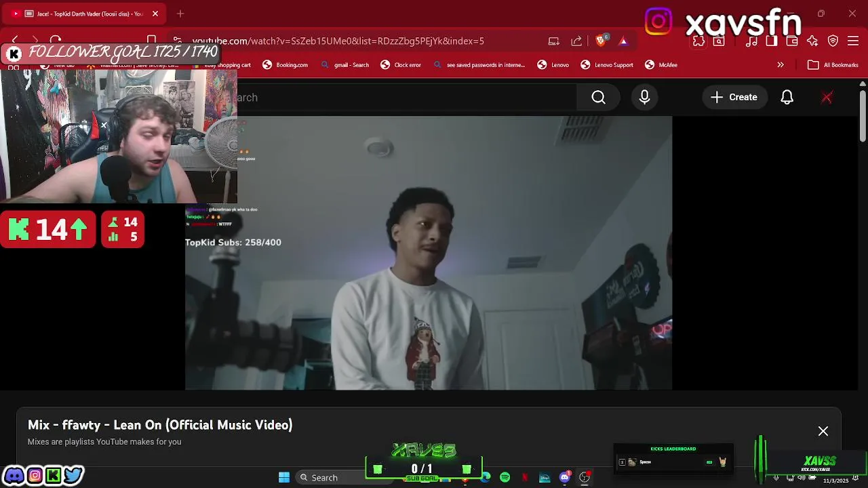Open the Lenovo bookmark
Viewport: 868px width, 488px height.
pos(553,65)
